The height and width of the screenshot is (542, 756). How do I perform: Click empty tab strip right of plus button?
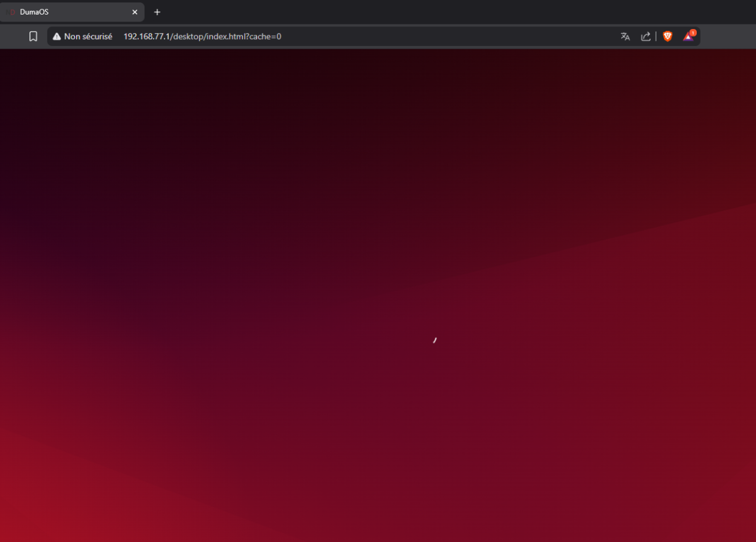pyautogui.click(x=441, y=12)
